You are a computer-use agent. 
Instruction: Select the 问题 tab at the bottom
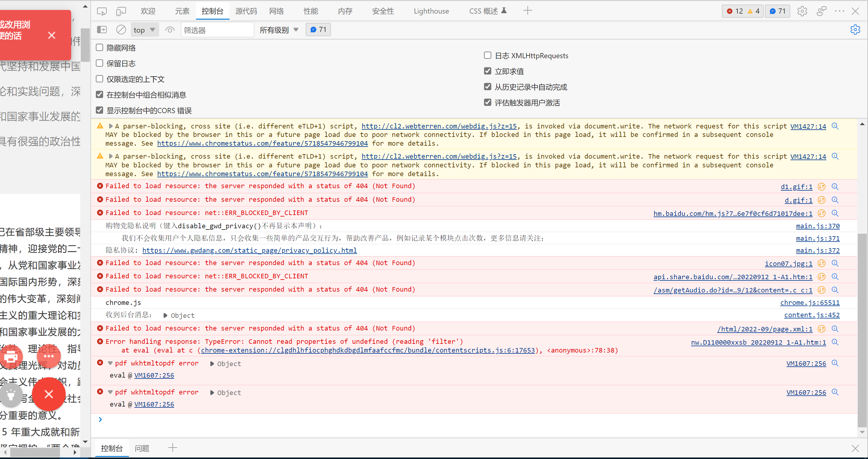[x=142, y=448]
